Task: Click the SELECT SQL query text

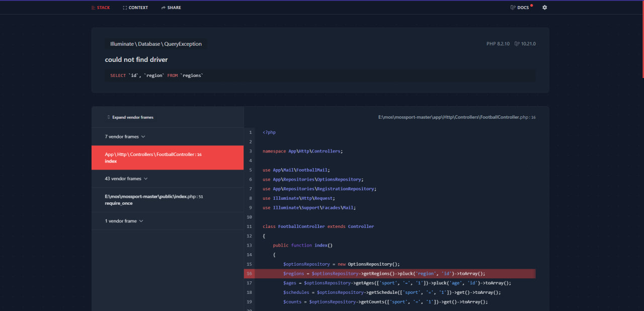Action: (x=157, y=75)
